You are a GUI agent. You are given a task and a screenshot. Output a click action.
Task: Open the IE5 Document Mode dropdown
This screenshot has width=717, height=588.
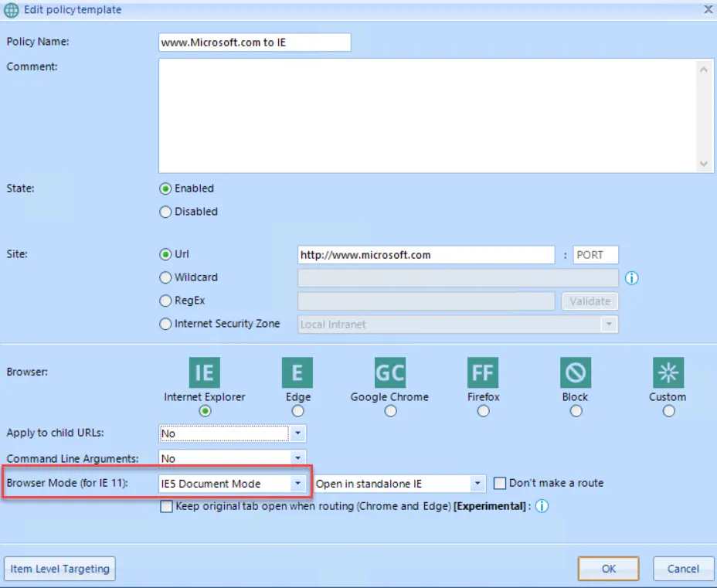coord(297,483)
